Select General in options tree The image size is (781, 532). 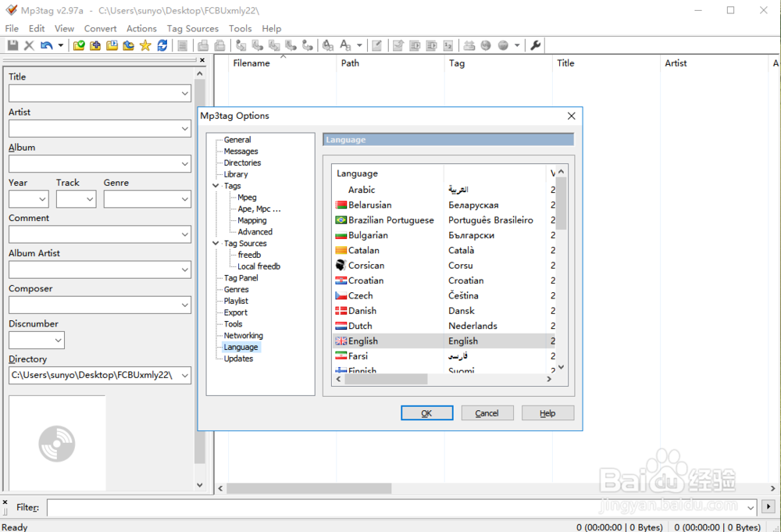tap(237, 140)
